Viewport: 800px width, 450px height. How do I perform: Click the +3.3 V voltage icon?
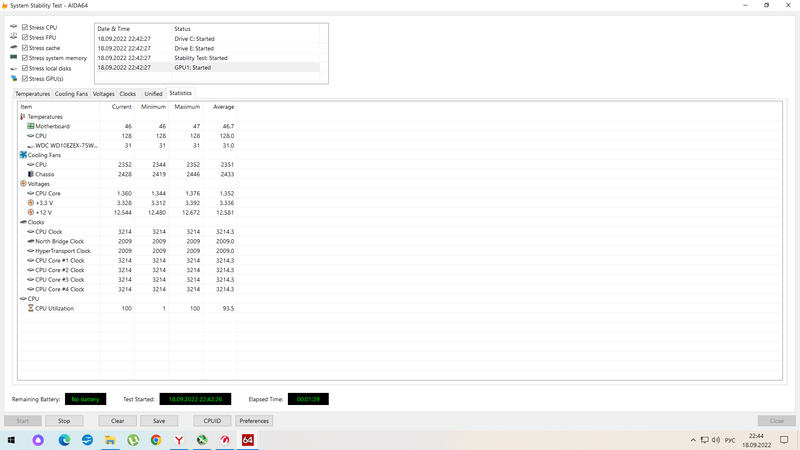click(x=31, y=203)
